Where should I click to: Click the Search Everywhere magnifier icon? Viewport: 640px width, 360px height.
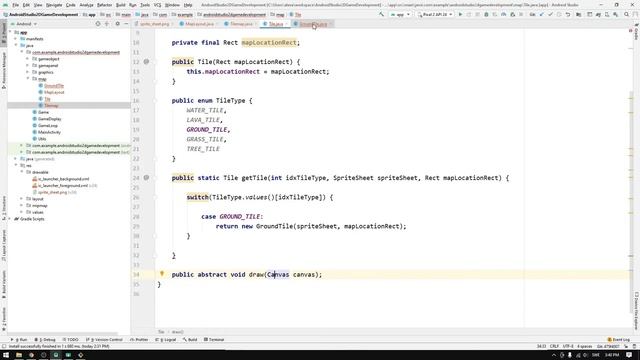pyautogui.click(x=627, y=14)
